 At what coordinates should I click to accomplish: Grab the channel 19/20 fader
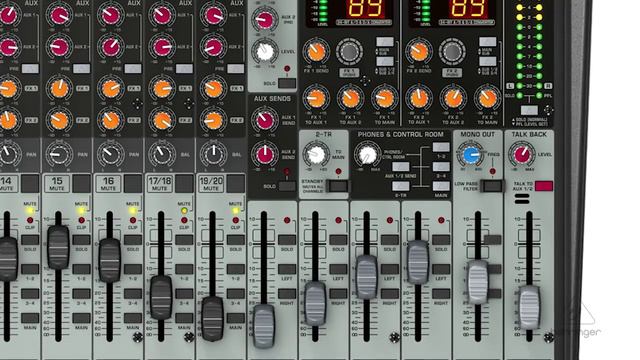pos(213,318)
